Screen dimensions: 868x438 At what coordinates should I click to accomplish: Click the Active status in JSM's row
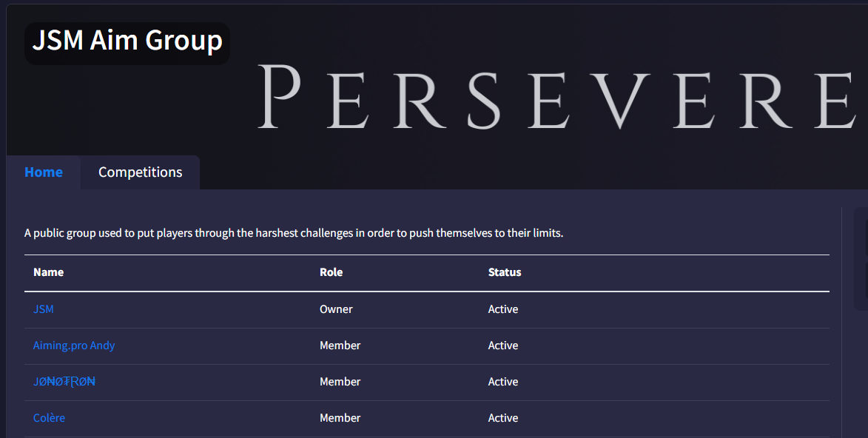point(503,309)
